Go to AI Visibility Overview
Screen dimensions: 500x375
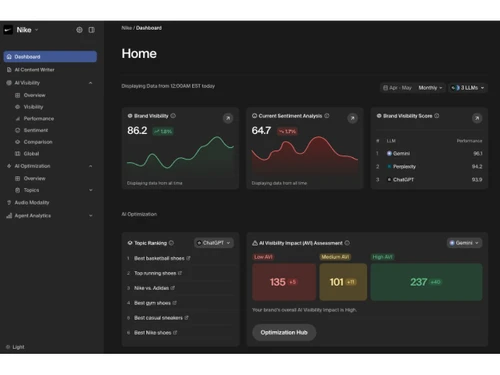coord(34,95)
